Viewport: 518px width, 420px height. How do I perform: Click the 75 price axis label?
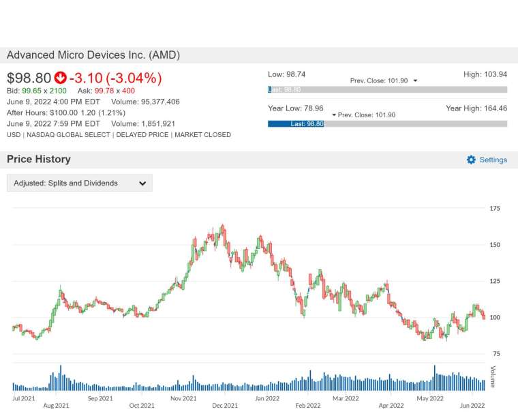coord(496,354)
